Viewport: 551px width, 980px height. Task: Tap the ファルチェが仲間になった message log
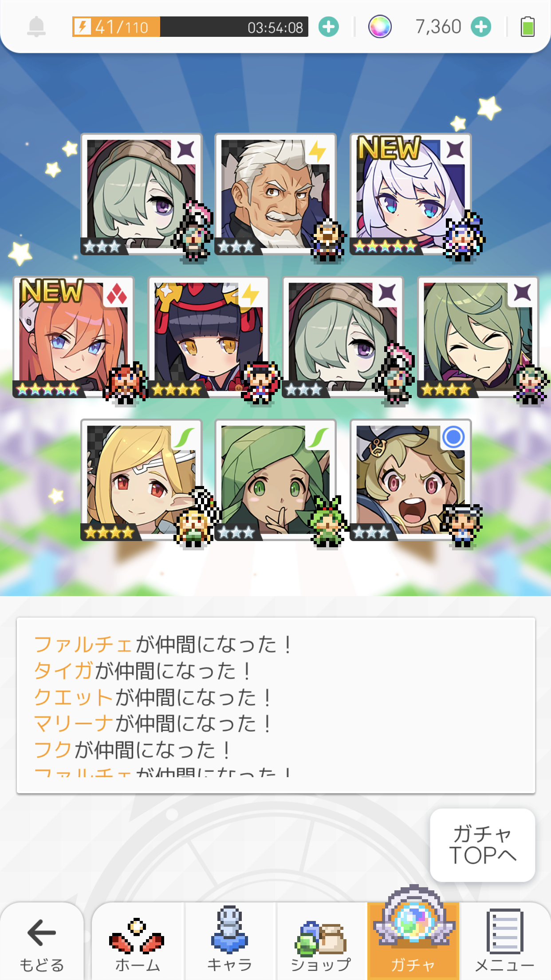162,644
